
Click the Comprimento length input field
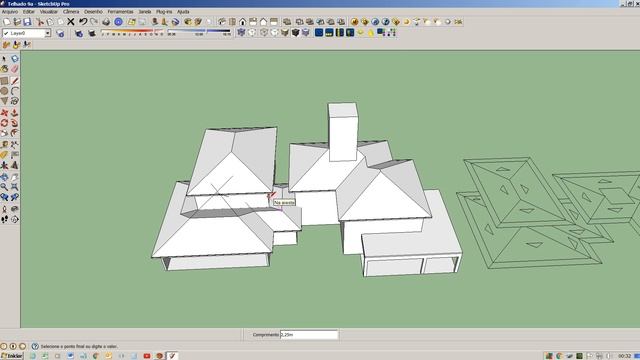[309, 335]
